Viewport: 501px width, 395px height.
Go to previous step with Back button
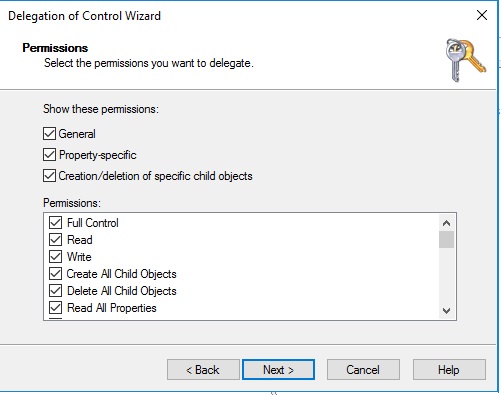(x=203, y=369)
